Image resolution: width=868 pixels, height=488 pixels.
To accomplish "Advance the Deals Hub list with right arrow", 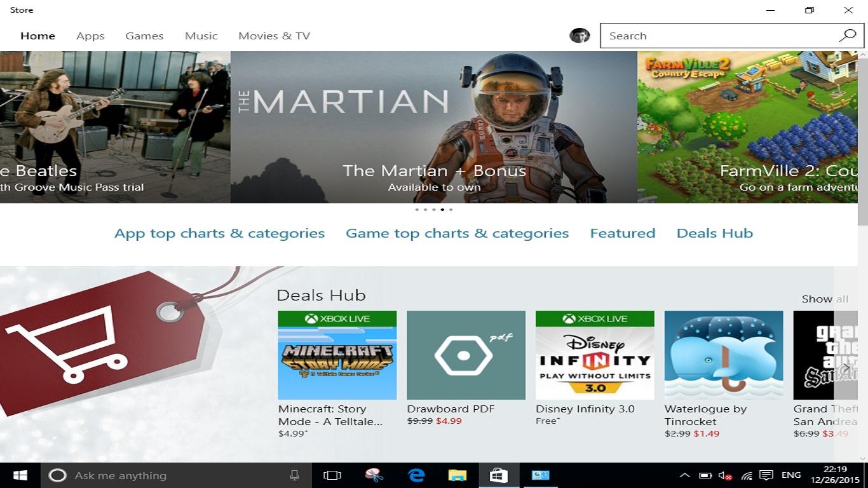I will click(846, 368).
